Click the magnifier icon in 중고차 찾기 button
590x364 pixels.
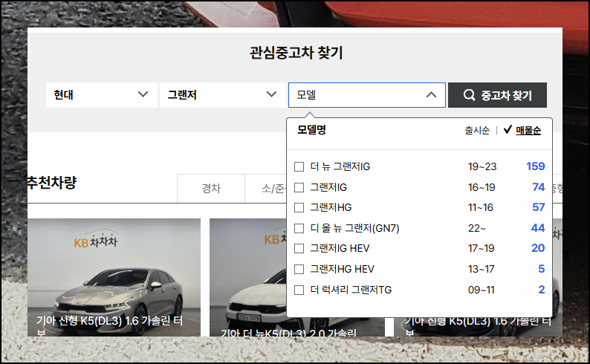[469, 95]
